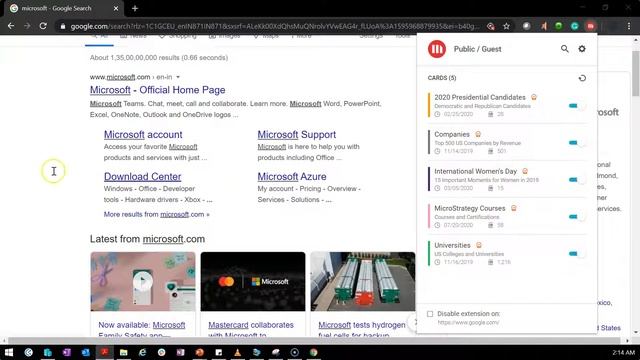Click the red HyperIntelligence icon in the Chrome toolbar
This screenshot has width=640, height=360.
pos(590,26)
